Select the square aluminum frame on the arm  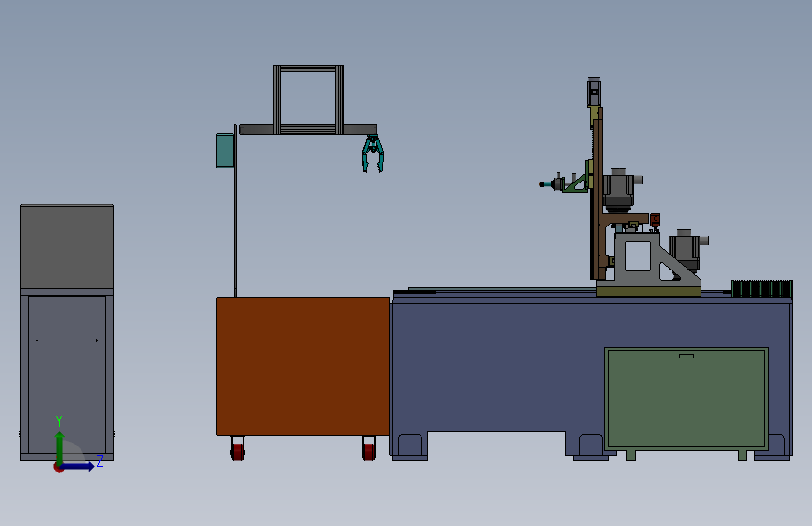tap(309, 99)
